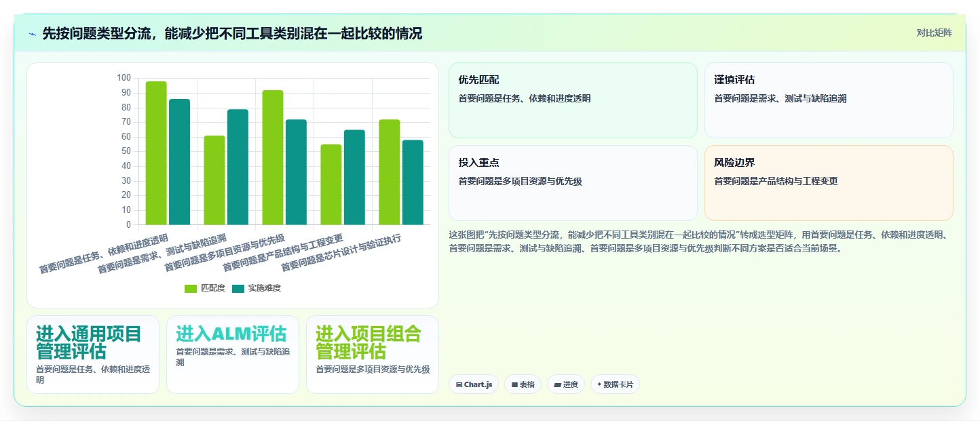This screenshot has width=980, height=421.
Task: Click x-axis label 首要问题是产品结构与工程变更
Action: click(282, 253)
